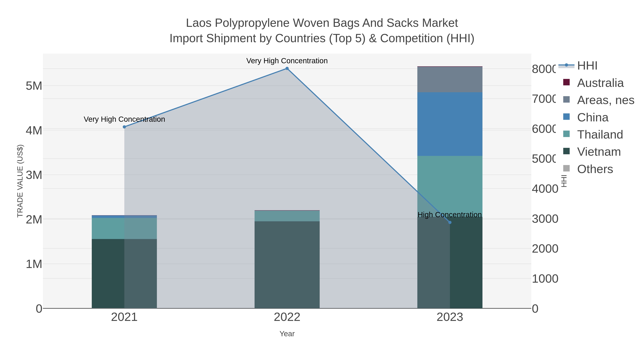Click the 2023 Areas, nes bar segment
This screenshot has width=644, height=362.
tap(450, 79)
